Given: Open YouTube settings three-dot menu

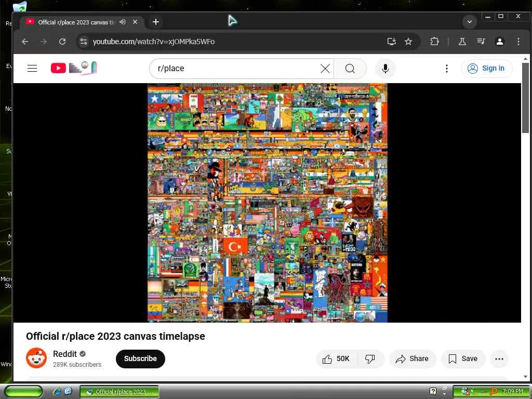Looking at the screenshot, I should click(x=446, y=69).
